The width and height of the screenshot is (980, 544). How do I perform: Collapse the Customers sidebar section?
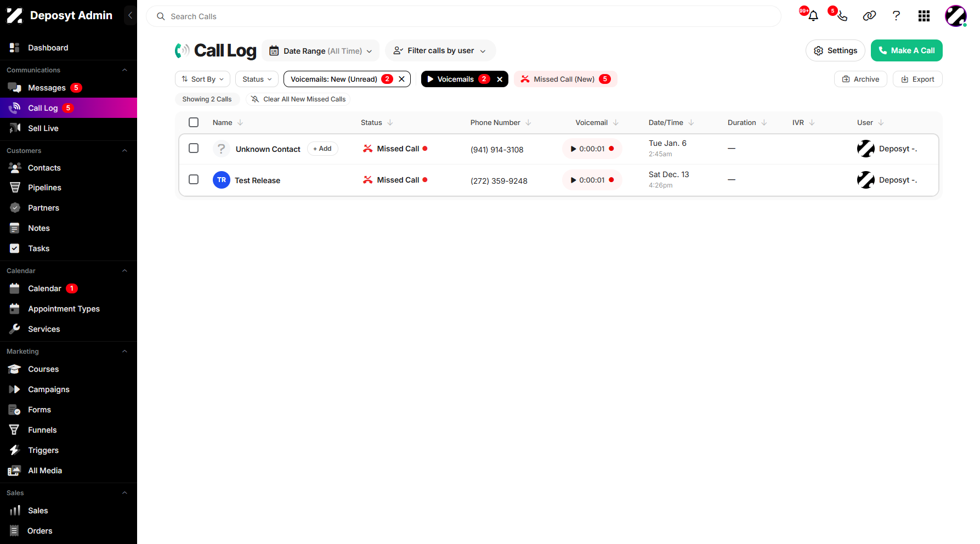point(124,151)
